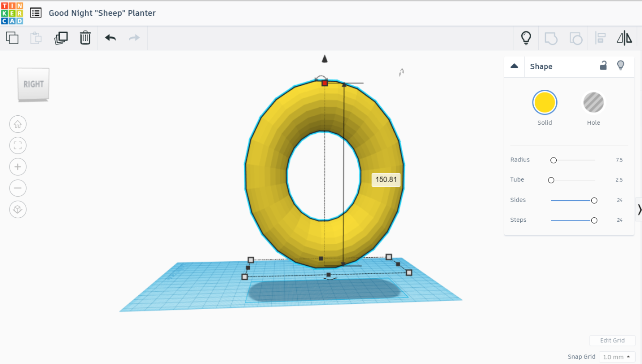Screen dimensions: 642x364
Task: Click the black cone lift handle above the torus
Action: pos(325,59)
